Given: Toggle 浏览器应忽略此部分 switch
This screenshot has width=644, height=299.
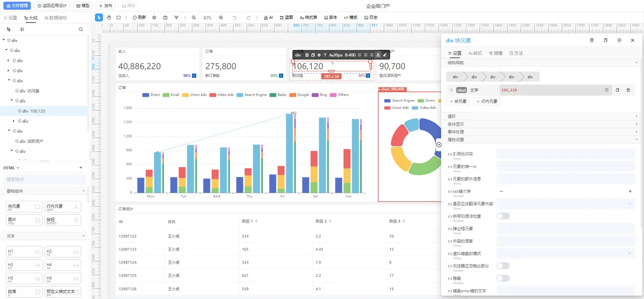Looking at the screenshot, I should [503, 266].
